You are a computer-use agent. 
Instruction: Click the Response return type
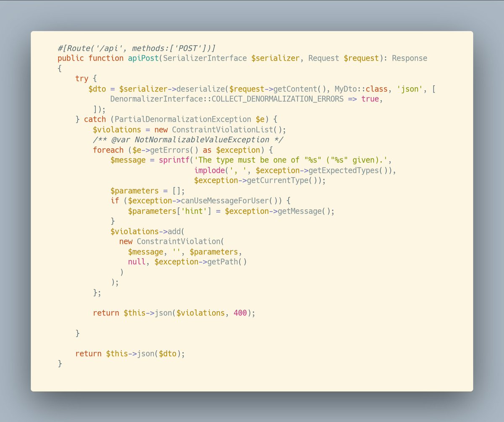coord(409,58)
